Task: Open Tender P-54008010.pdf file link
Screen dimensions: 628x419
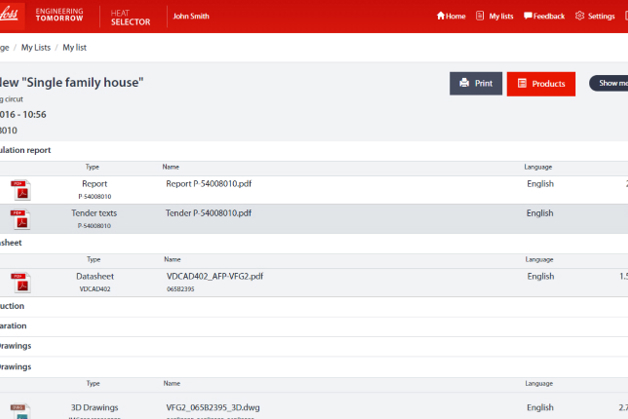Action: pos(208,213)
